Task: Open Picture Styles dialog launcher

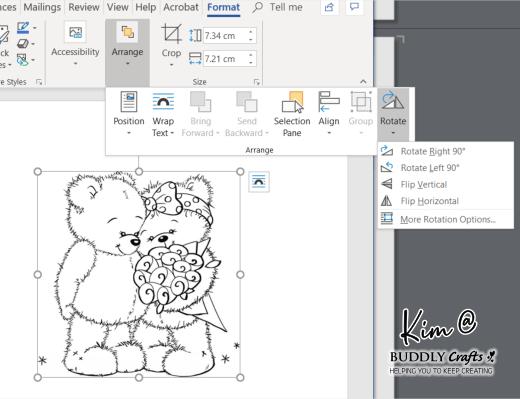Action: (39, 82)
